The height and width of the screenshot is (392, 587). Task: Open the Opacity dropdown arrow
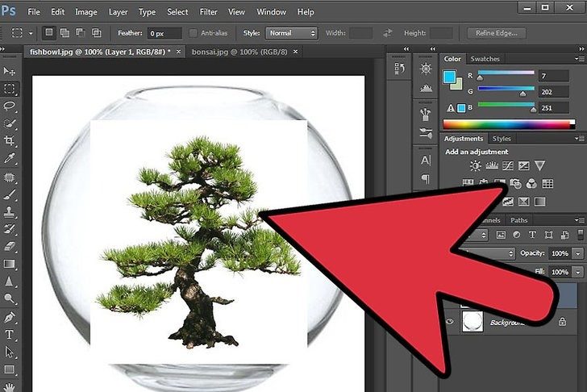(578, 253)
